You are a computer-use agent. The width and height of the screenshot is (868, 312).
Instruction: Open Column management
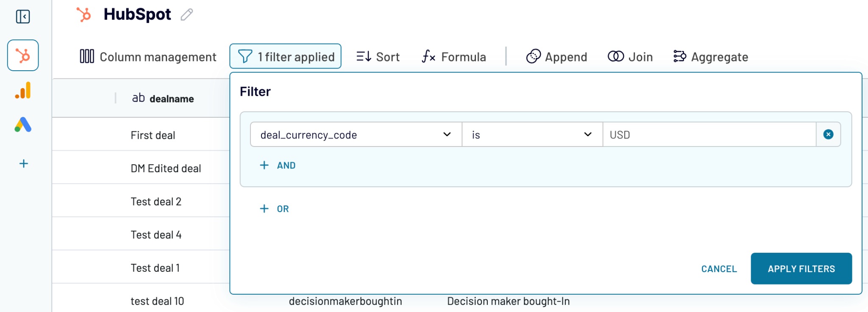click(147, 56)
